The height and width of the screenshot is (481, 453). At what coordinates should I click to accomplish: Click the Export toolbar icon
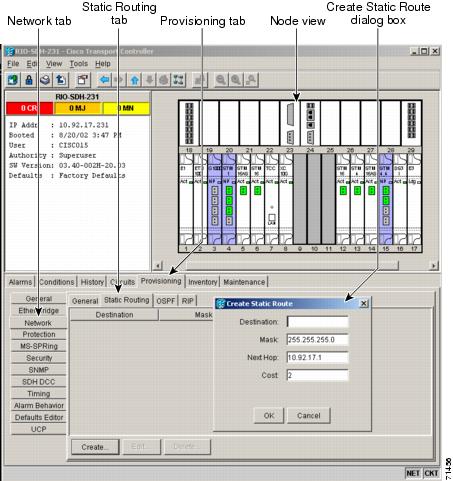[61, 80]
